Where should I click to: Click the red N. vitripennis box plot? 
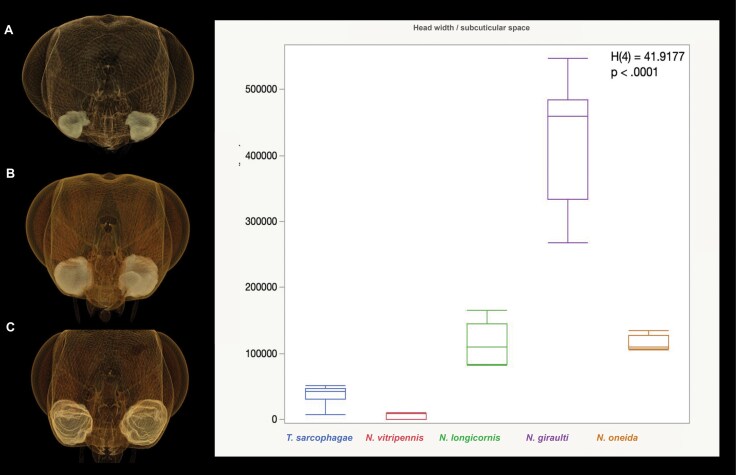(406, 416)
